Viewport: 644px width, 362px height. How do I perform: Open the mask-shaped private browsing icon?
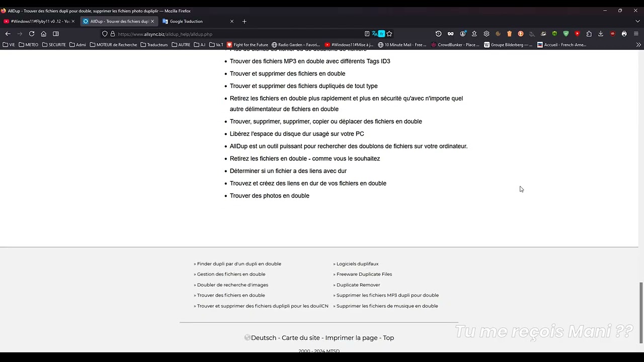coord(450,34)
